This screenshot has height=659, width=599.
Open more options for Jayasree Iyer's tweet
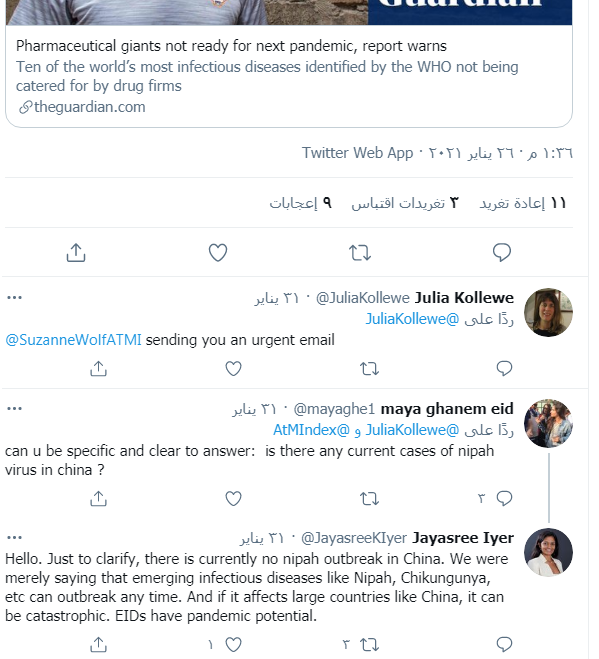(14, 538)
